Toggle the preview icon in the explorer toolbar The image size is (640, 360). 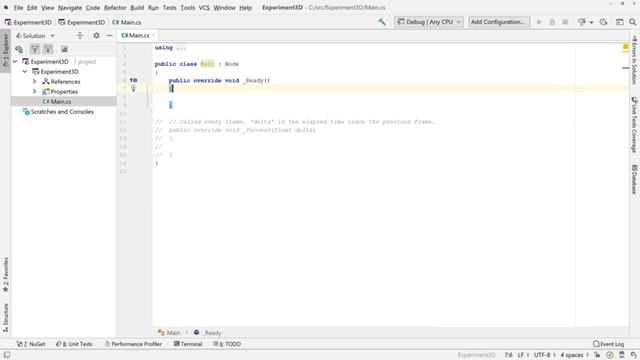pos(64,49)
